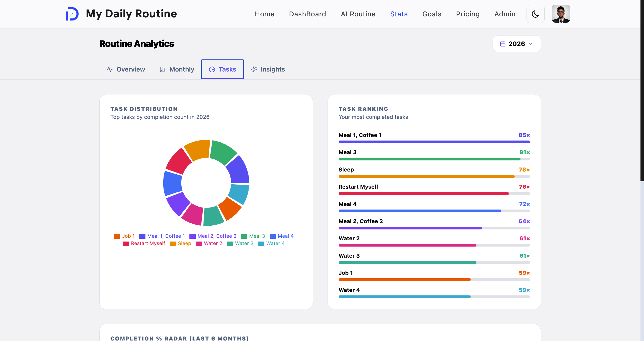Image resolution: width=644 pixels, height=341 pixels.
Task: Open the user profile avatar
Action: [561, 14]
